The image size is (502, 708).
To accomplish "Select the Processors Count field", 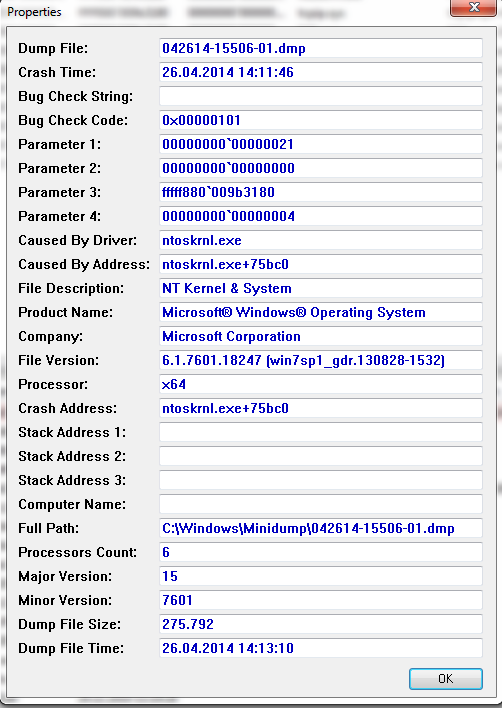I will tap(321, 552).
